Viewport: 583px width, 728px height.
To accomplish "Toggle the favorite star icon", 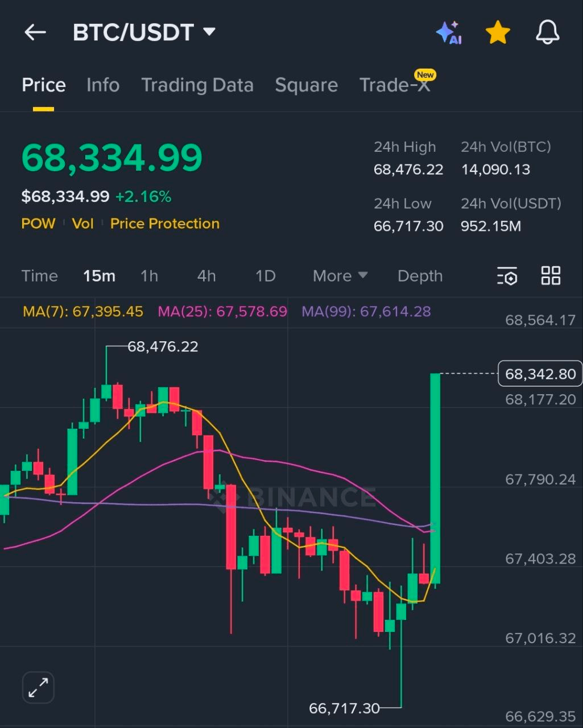I will (498, 32).
